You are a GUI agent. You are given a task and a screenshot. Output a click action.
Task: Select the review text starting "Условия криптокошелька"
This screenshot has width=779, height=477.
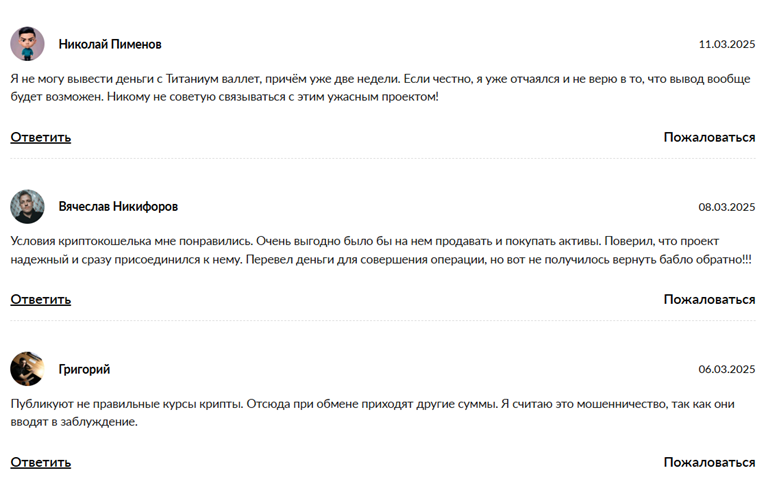[x=380, y=250]
